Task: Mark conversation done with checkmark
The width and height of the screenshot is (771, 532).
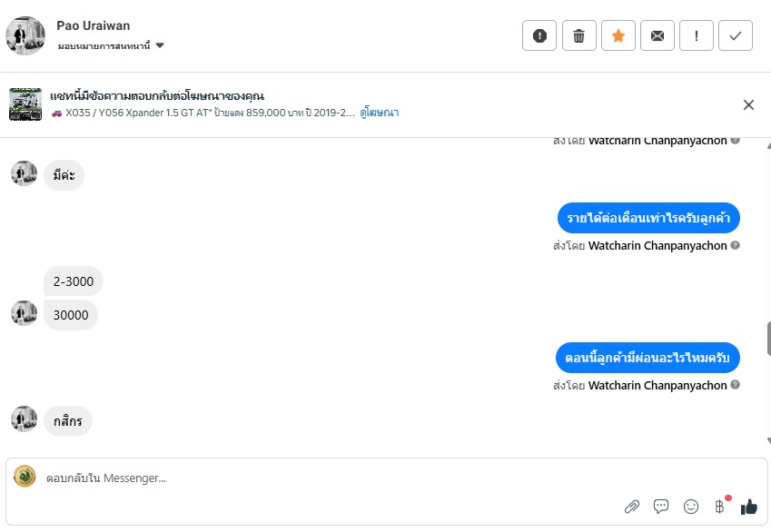Action: [x=736, y=35]
